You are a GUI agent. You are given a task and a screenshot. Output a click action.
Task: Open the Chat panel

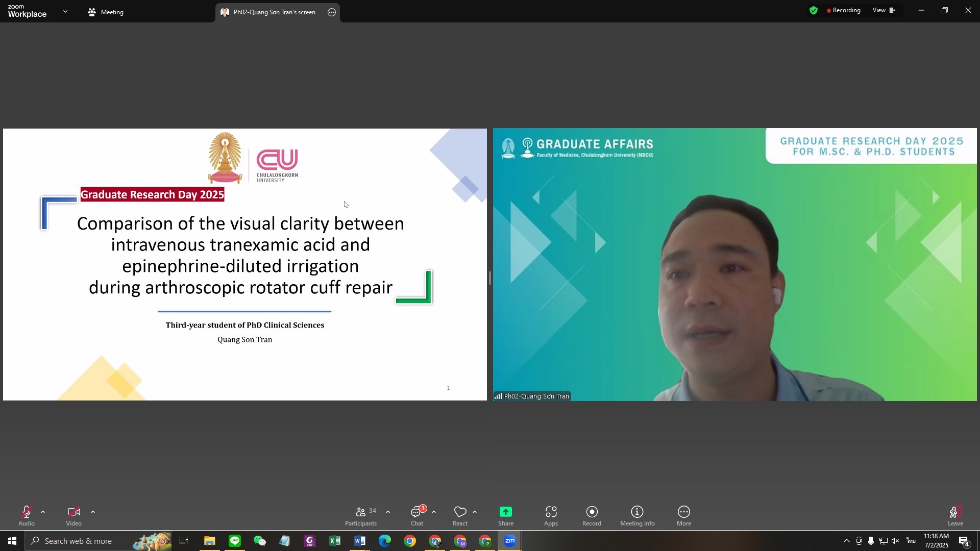tap(417, 516)
